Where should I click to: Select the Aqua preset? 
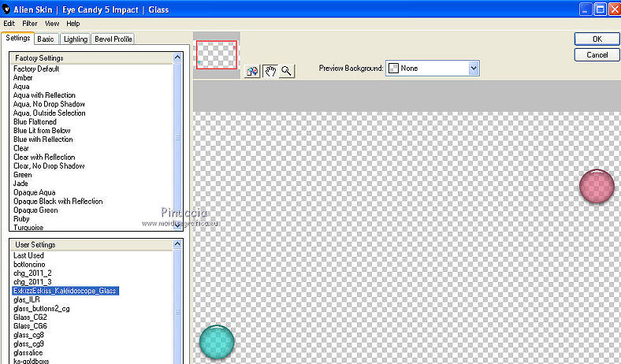pyautogui.click(x=21, y=87)
